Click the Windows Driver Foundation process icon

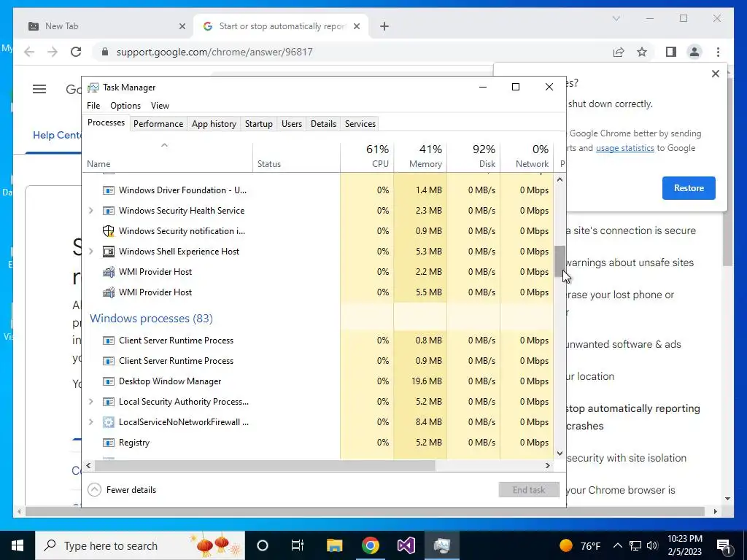click(109, 190)
